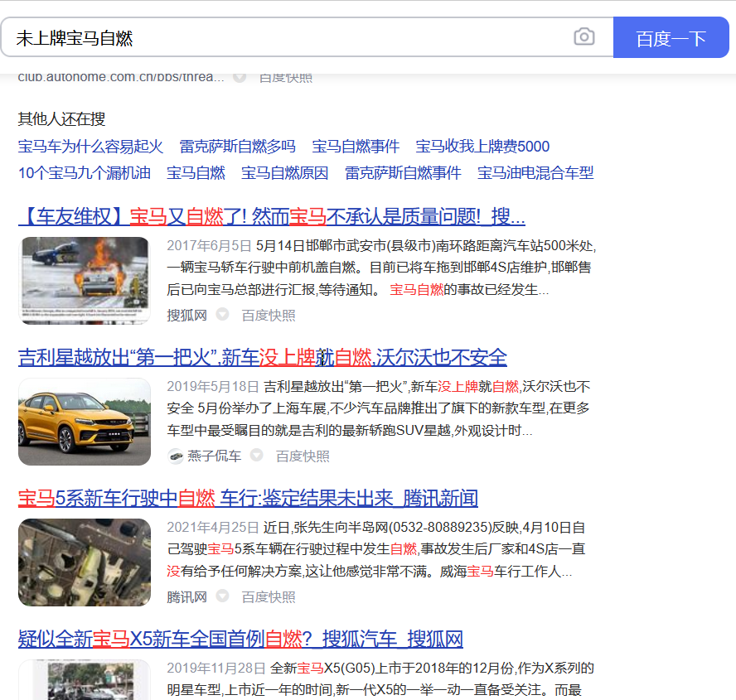This screenshot has width=736, height=700.
Task: Open related search 宝马自燃原因
Action: coord(285,173)
